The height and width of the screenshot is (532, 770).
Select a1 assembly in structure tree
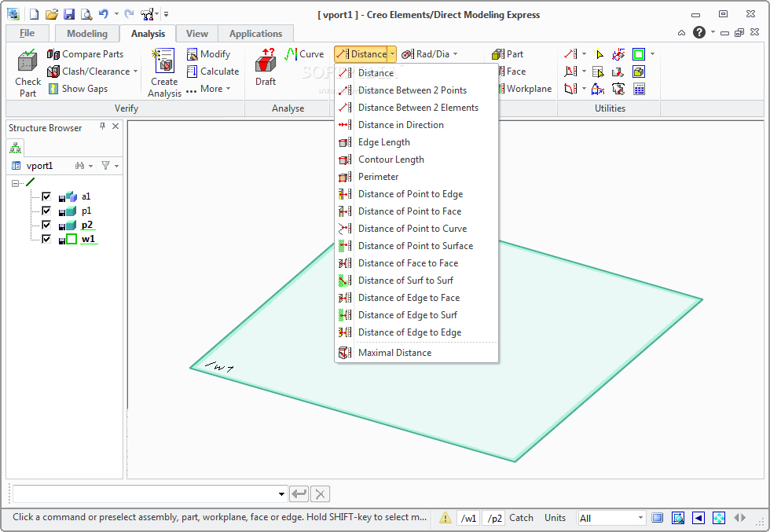coord(86,196)
